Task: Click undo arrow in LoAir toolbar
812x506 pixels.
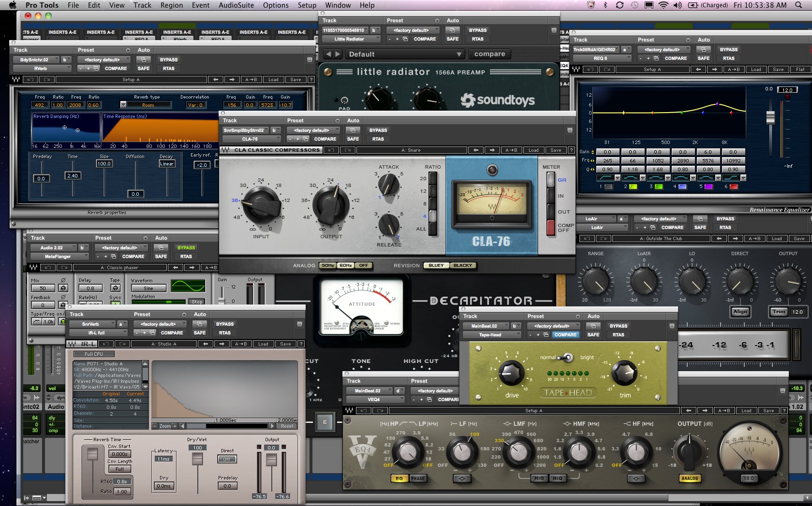Action: coord(587,238)
